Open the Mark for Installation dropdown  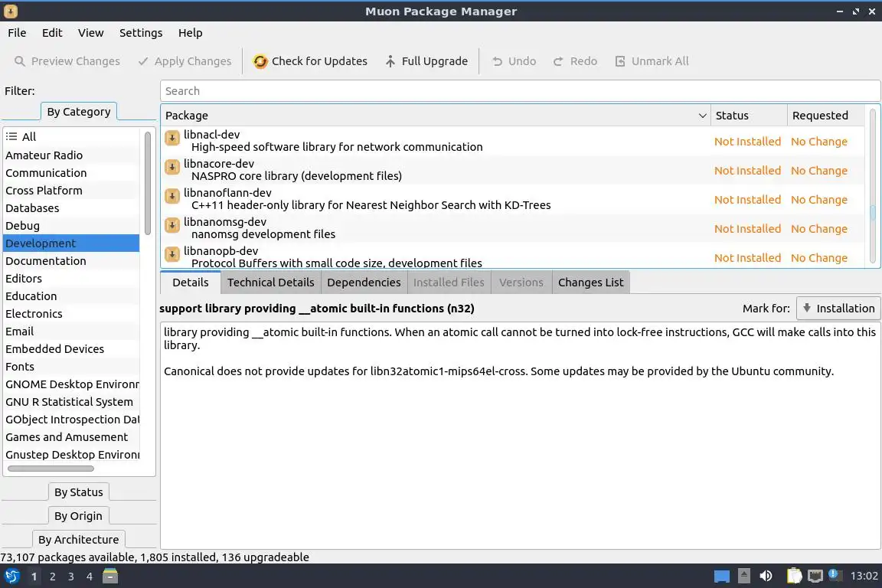tap(838, 309)
